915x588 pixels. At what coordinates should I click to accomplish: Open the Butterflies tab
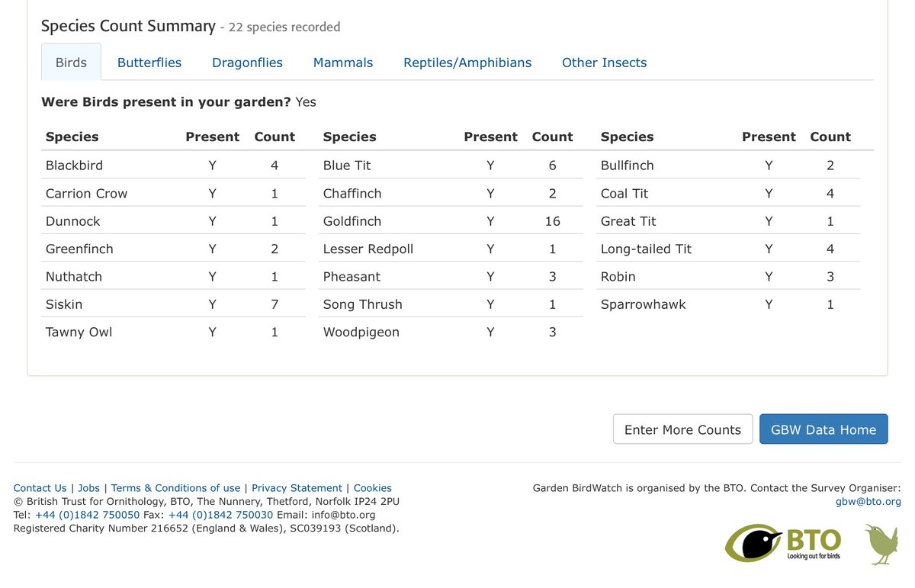click(x=149, y=63)
